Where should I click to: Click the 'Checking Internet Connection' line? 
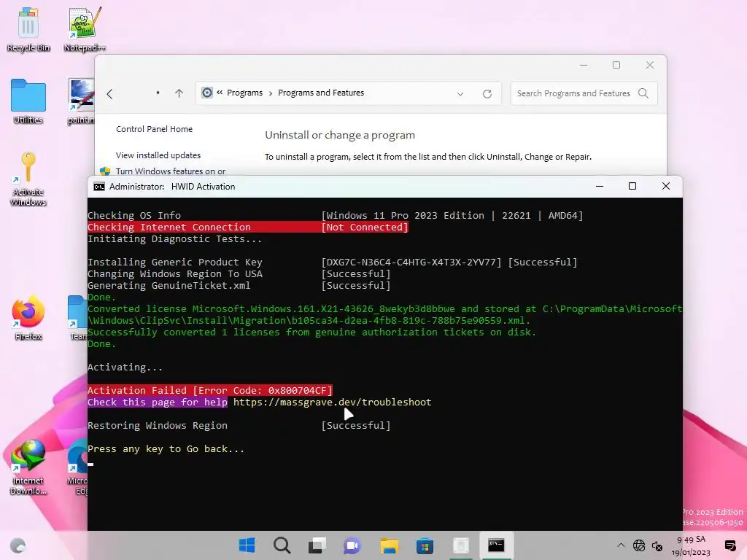pyautogui.click(x=248, y=227)
